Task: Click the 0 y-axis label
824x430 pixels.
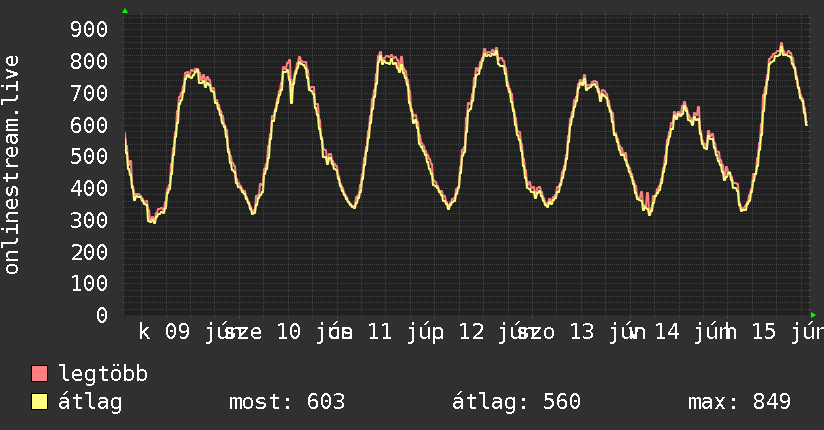Action: tap(102, 315)
